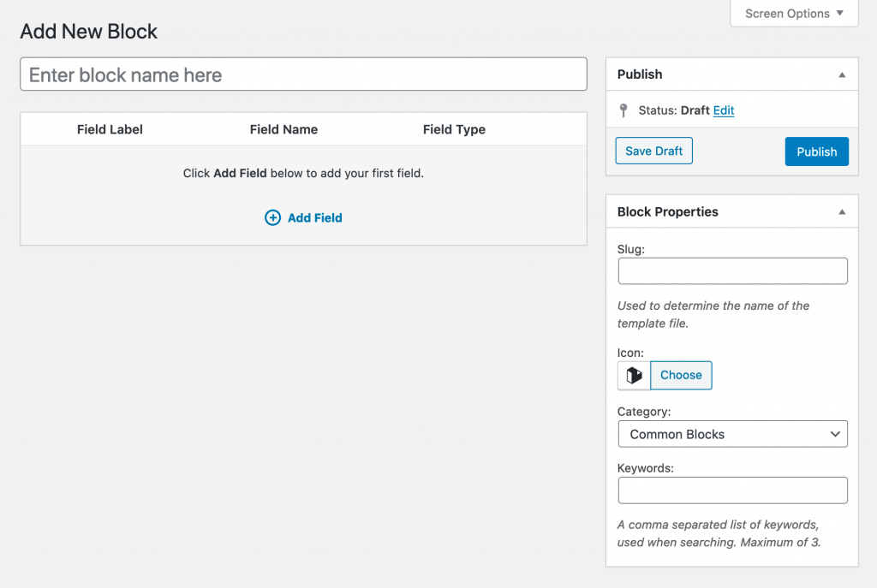Click the Save Draft button
The width and height of the screenshot is (877, 588).
653,151
